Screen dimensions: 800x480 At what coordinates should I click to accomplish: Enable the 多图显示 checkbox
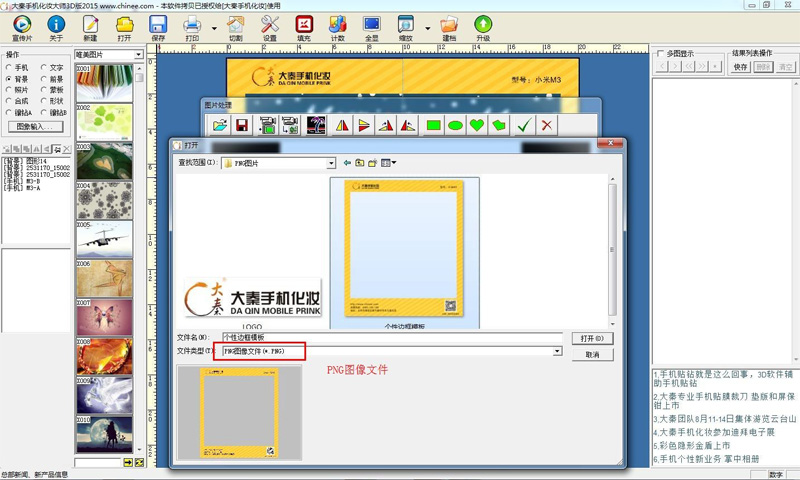coord(660,54)
